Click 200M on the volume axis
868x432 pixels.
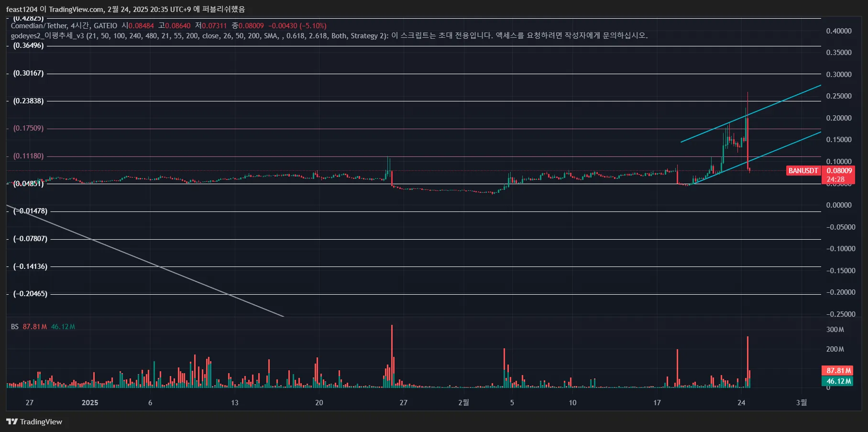click(x=835, y=349)
